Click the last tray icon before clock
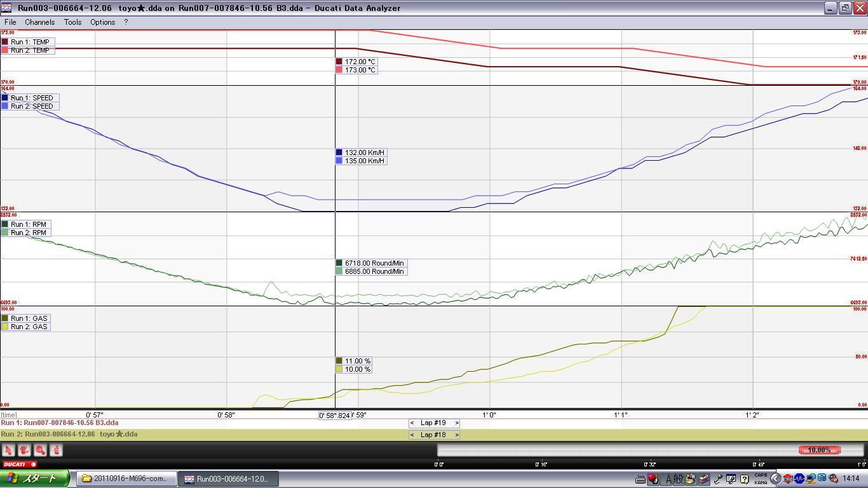868x488 pixels. [833, 478]
